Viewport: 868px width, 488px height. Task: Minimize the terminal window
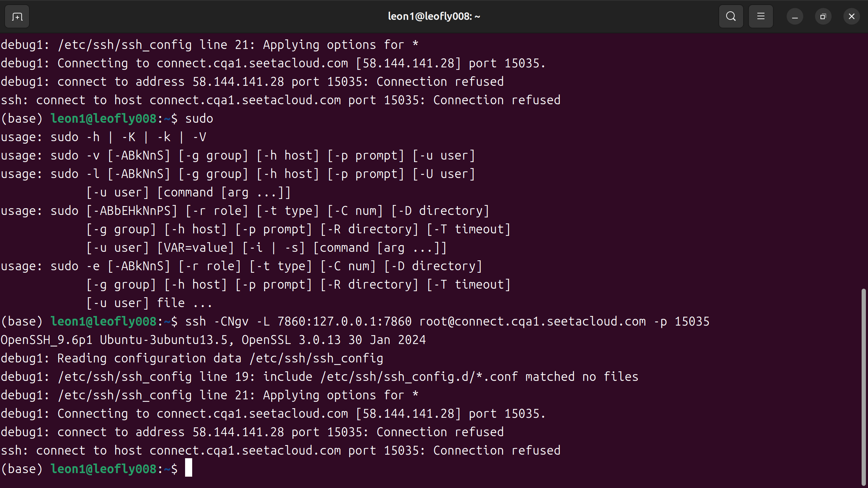[795, 16]
